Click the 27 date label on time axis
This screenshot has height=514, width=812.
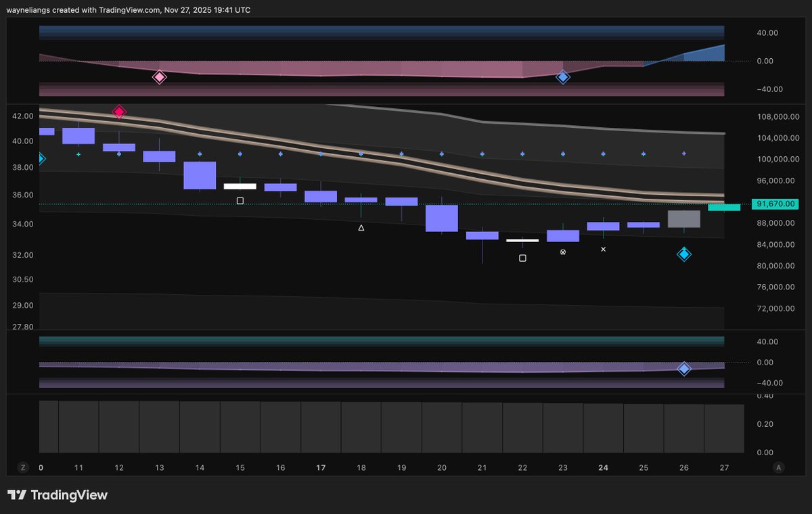724,467
